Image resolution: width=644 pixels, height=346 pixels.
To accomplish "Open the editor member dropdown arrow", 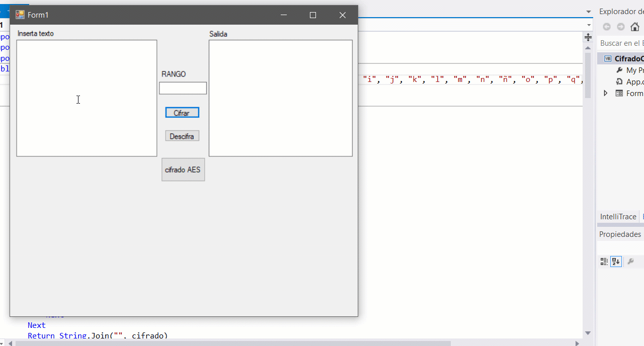I will [589, 25].
